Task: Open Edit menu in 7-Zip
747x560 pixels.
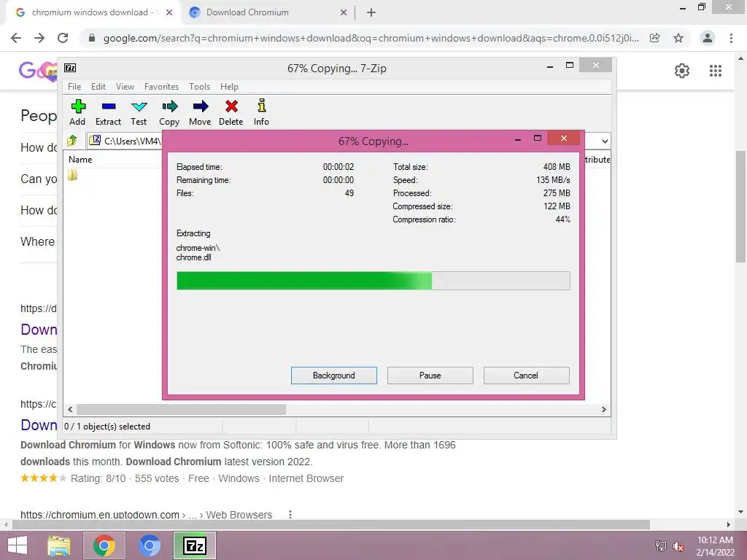Action: tap(98, 87)
